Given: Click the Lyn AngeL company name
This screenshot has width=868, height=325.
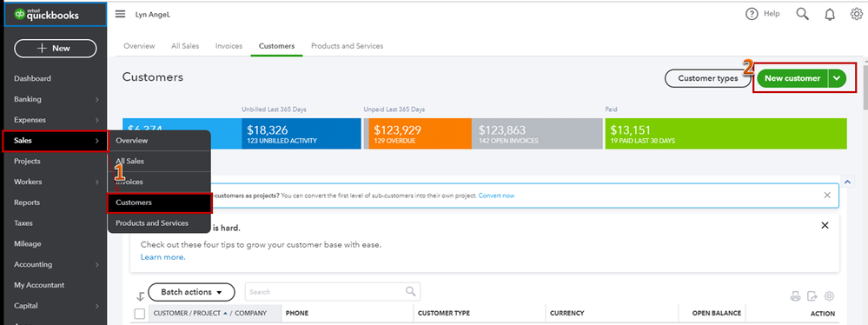Looking at the screenshot, I should pos(153,15).
